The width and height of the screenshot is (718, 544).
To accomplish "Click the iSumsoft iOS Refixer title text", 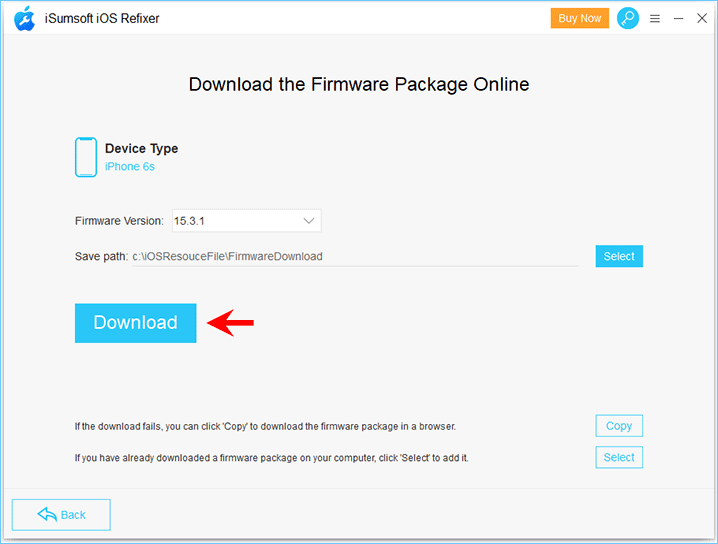I will 102,18.
